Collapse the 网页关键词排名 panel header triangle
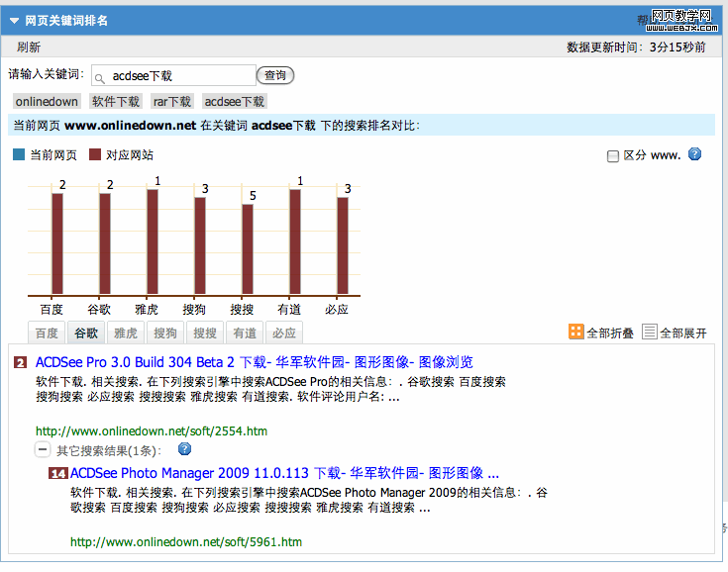Screen dimensions: 728x572 15,20
